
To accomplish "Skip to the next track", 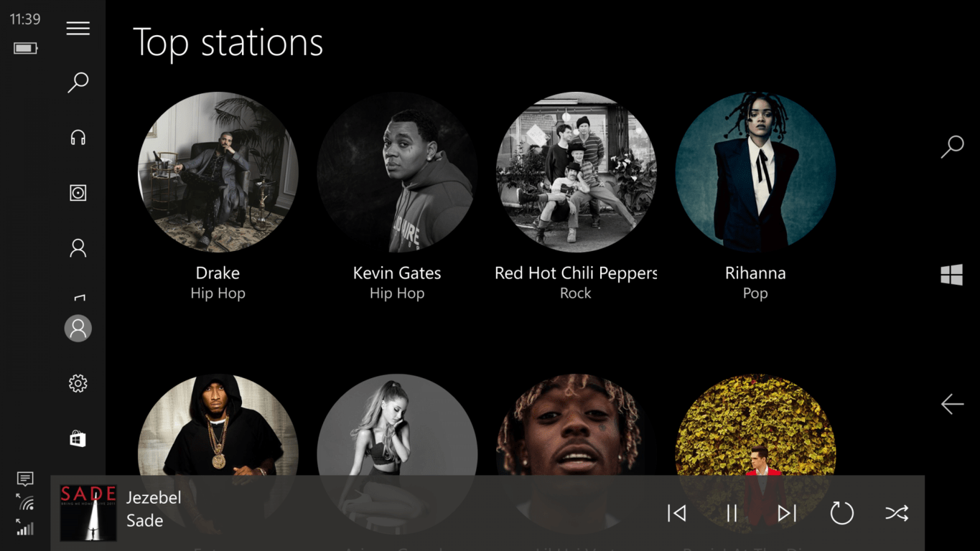I will click(787, 513).
